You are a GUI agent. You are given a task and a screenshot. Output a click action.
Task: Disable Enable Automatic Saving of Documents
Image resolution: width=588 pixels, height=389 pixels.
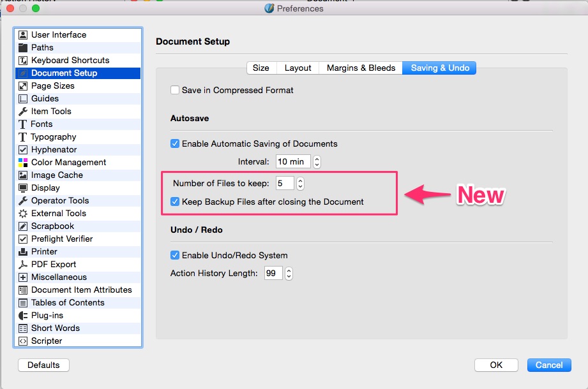[x=175, y=144]
